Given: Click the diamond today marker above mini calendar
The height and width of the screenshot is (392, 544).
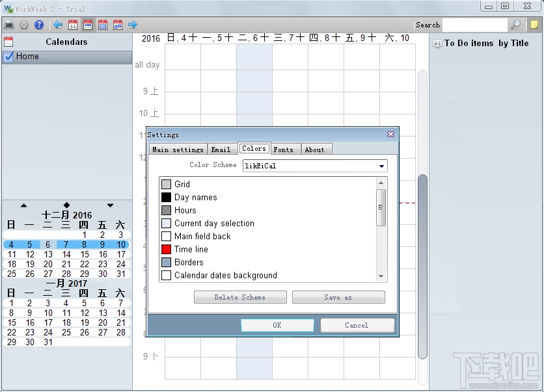Looking at the screenshot, I should click(x=66, y=205).
